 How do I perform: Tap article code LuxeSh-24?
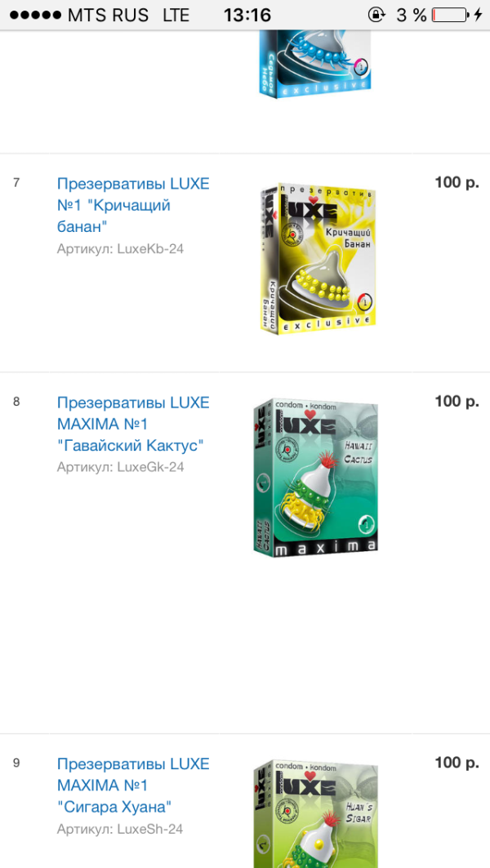coord(119,830)
